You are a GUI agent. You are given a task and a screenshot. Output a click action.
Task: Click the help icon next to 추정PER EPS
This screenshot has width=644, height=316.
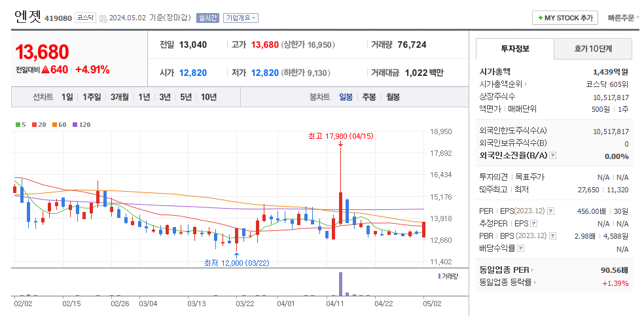533,224
